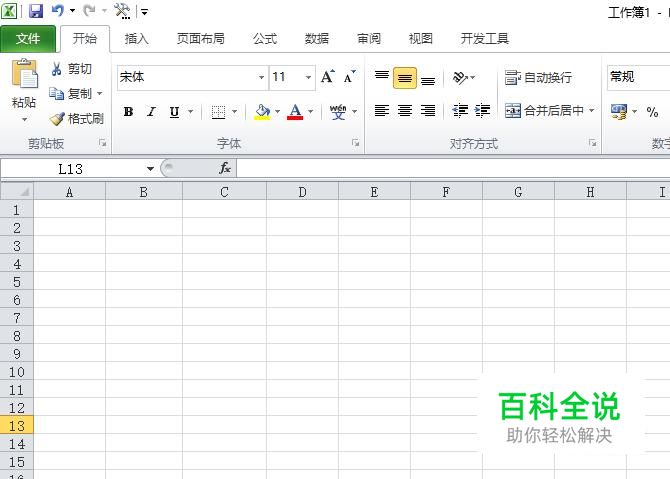The width and height of the screenshot is (670, 479).
Task: Open the font name dropdown arrow
Action: click(261, 78)
